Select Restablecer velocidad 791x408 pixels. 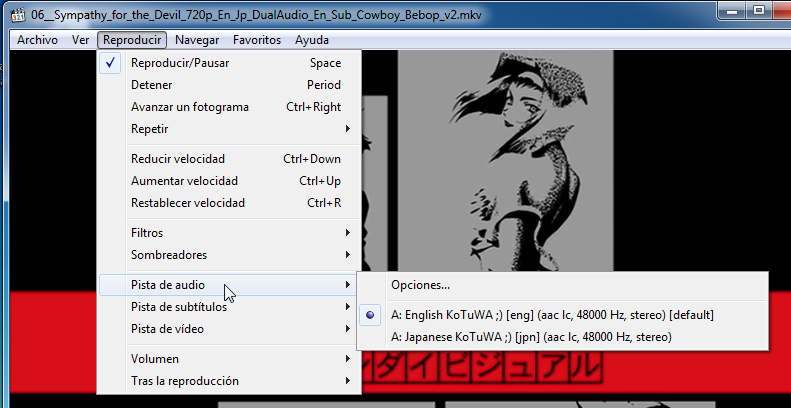tap(230, 203)
